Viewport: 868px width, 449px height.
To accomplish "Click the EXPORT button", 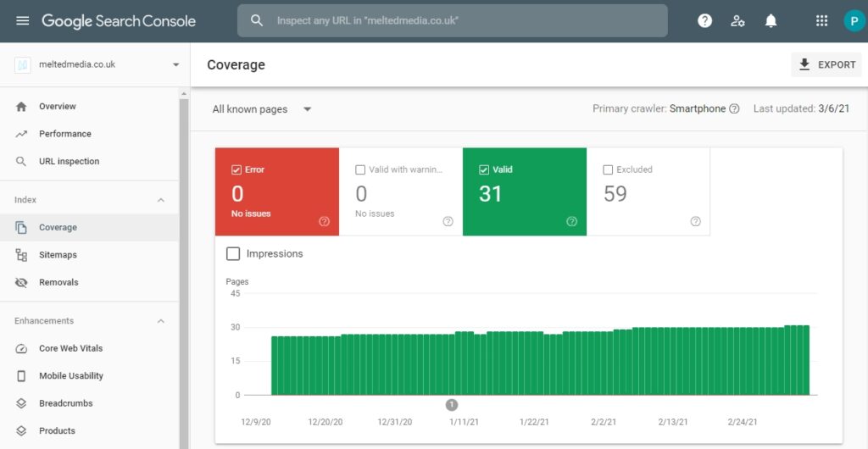I will (x=826, y=64).
